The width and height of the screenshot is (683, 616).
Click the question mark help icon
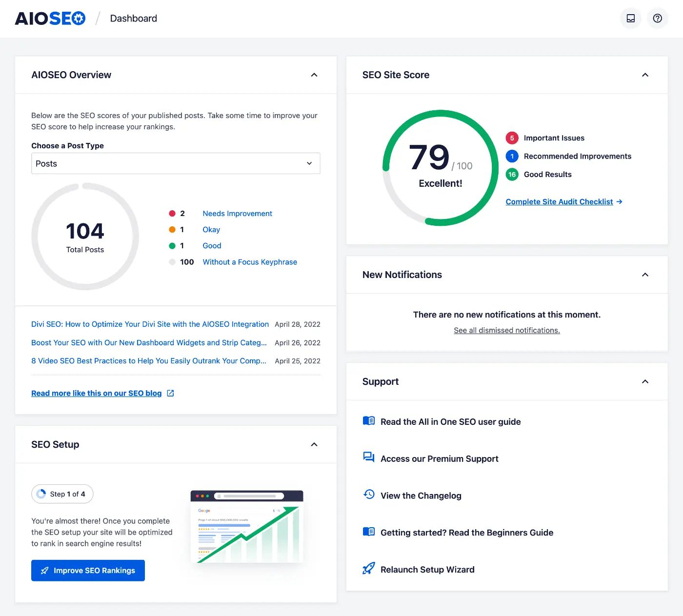click(x=657, y=18)
